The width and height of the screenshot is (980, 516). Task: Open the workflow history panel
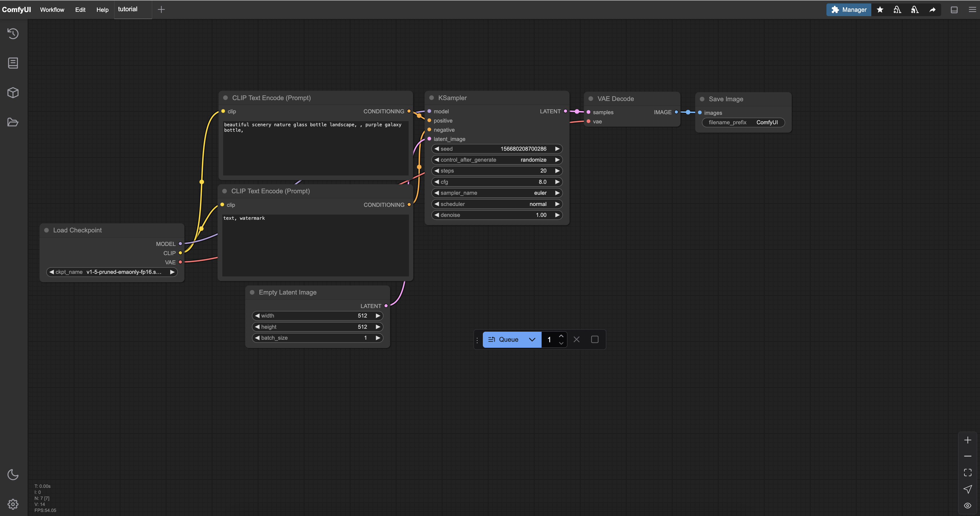point(13,33)
